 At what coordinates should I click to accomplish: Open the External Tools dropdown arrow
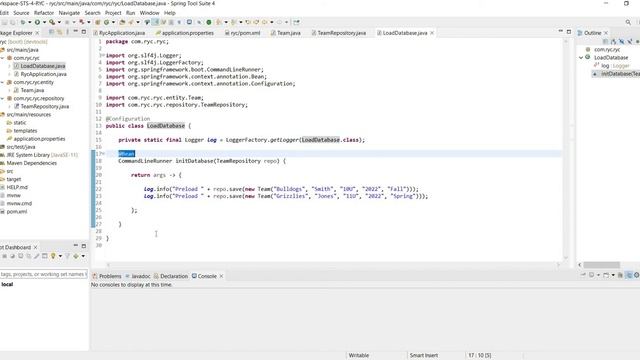point(59,22)
